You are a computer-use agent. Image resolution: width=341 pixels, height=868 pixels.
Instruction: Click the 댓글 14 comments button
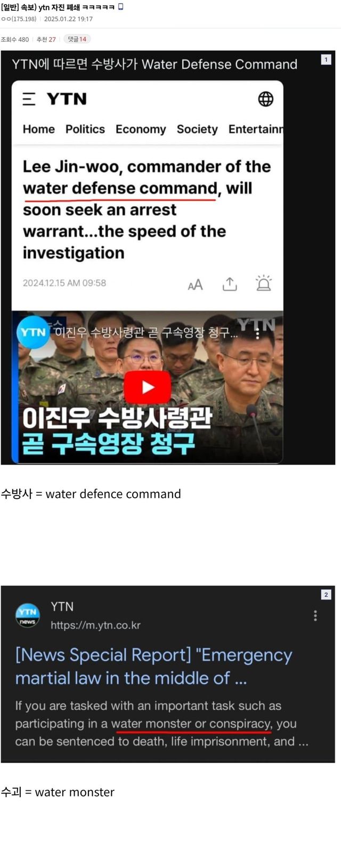pos(77,39)
